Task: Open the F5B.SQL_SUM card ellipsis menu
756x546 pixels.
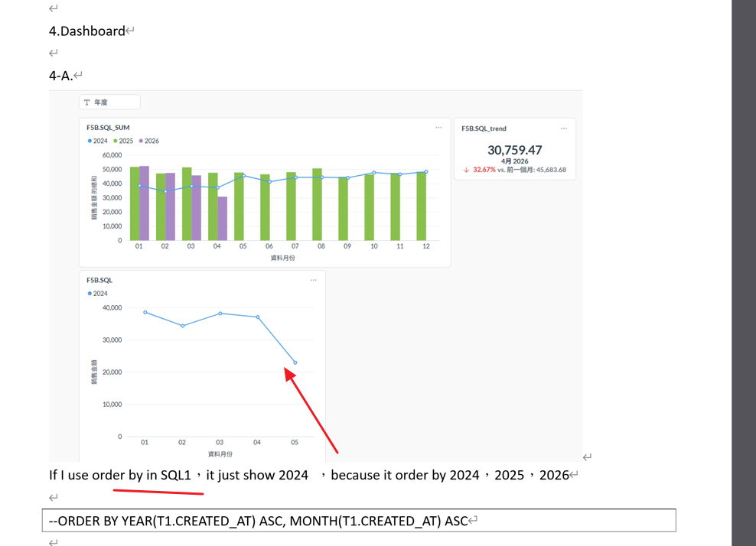Action: pyautogui.click(x=438, y=128)
